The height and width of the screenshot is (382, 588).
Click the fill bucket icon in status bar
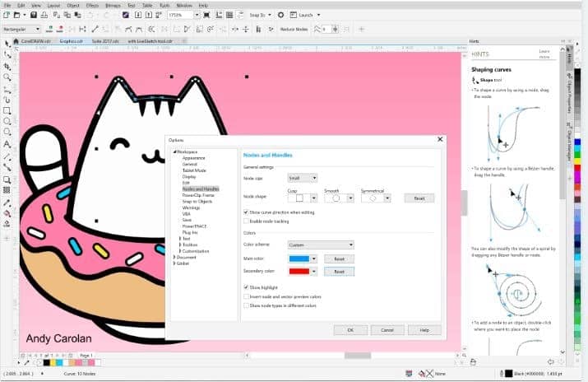[422, 374]
